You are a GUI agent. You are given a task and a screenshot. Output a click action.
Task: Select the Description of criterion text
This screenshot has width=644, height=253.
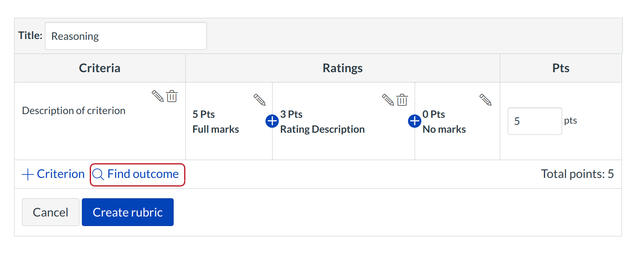point(74,111)
